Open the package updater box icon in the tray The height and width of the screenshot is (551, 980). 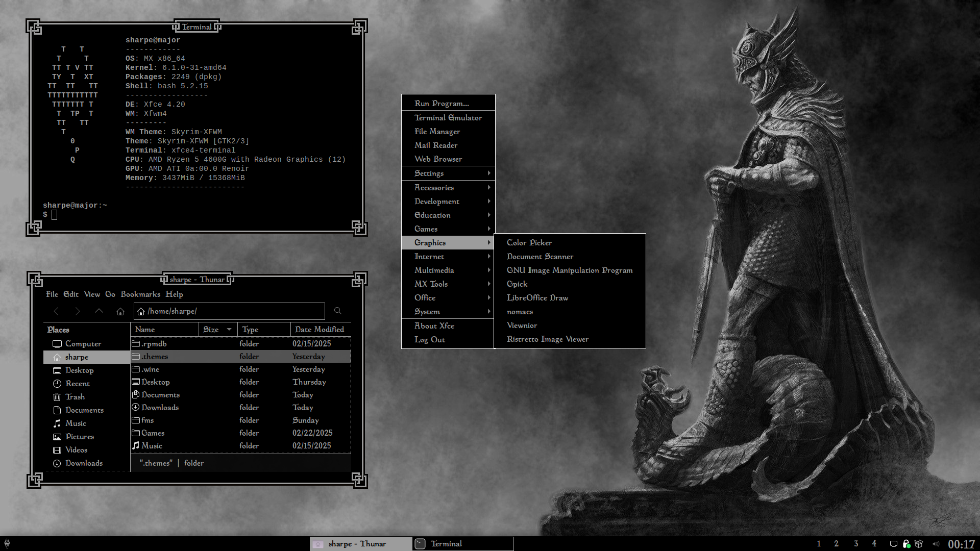click(919, 543)
